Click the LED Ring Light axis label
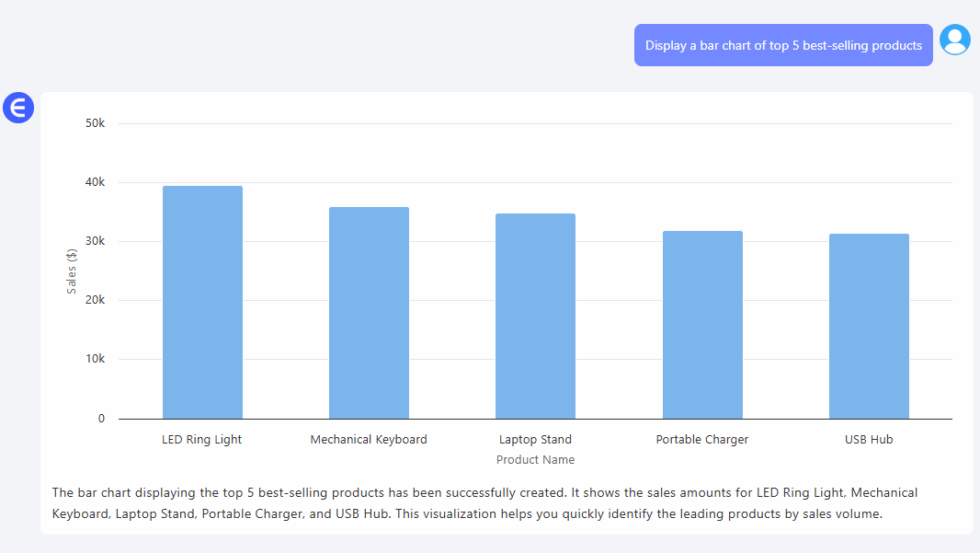The image size is (980, 553). coord(202,440)
